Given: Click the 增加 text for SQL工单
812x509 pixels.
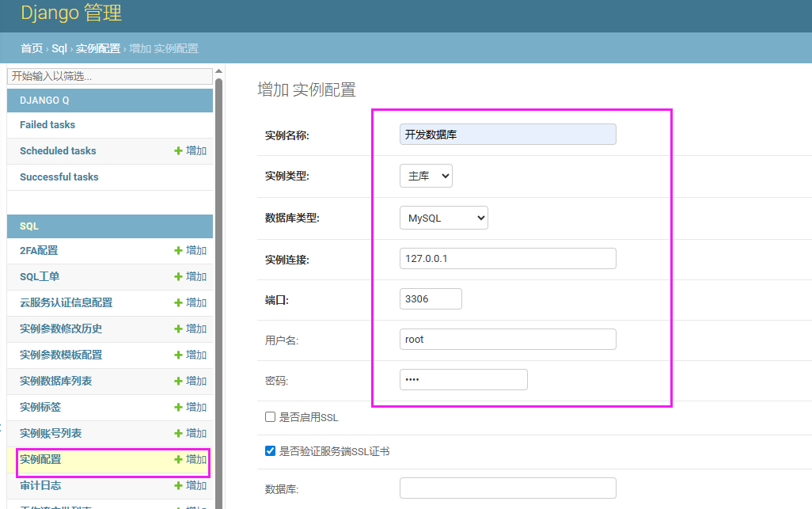Looking at the screenshot, I should (x=196, y=276).
